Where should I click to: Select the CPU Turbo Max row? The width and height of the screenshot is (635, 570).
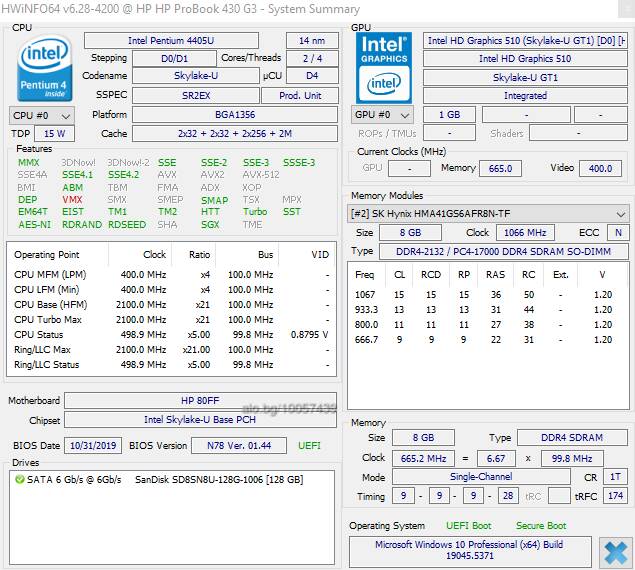(x=171, y=320)
